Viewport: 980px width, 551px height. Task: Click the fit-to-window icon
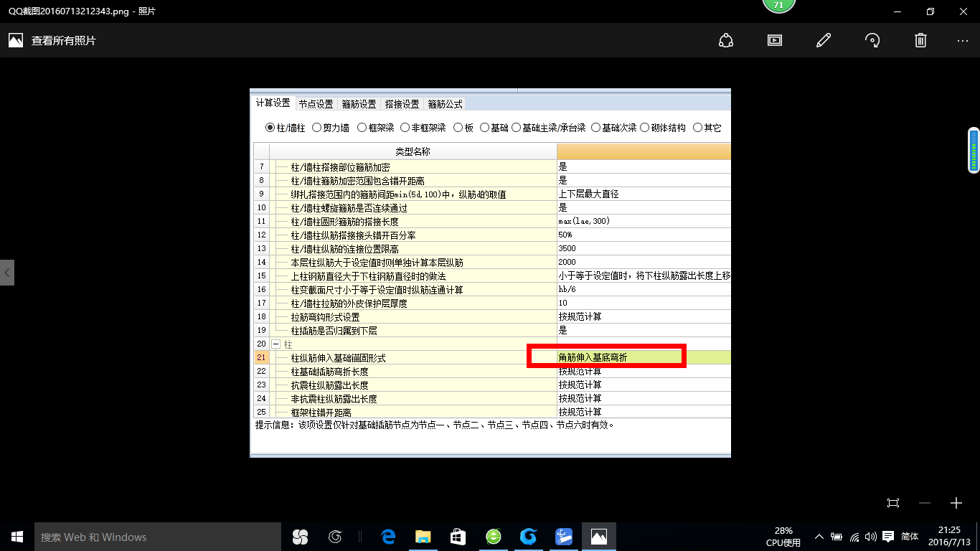893,503
